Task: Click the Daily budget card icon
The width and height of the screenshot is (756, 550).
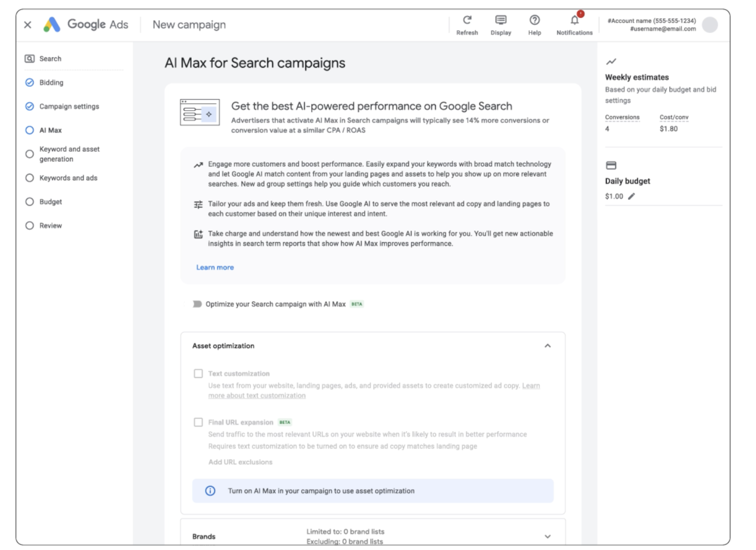Action: click(x=611, y=165)
